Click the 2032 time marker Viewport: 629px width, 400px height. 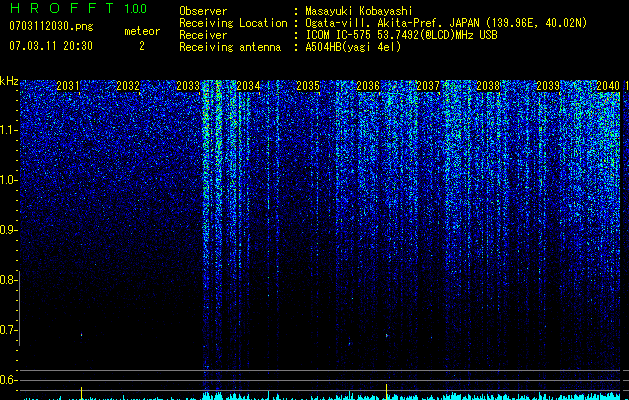[x=128, y=86]
